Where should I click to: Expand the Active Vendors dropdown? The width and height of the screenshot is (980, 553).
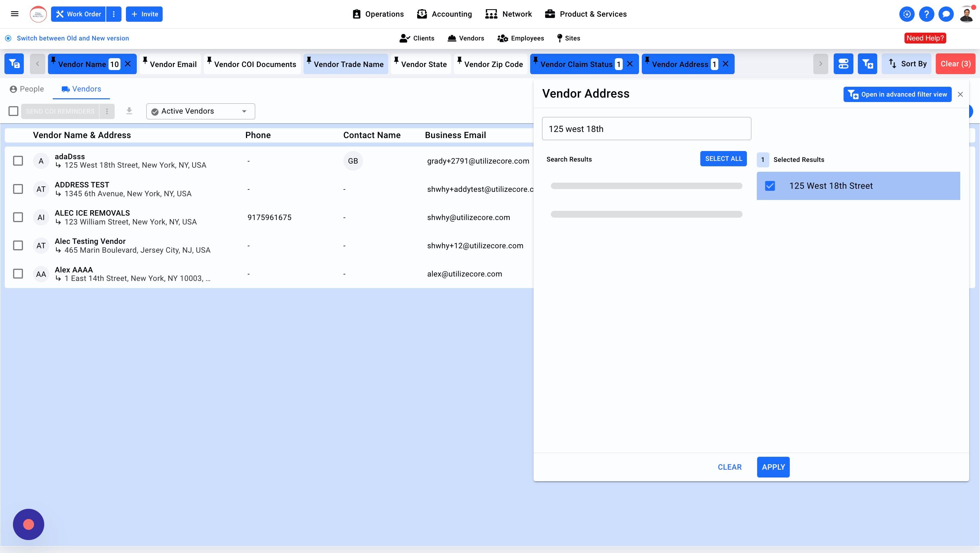click(200, 111)
